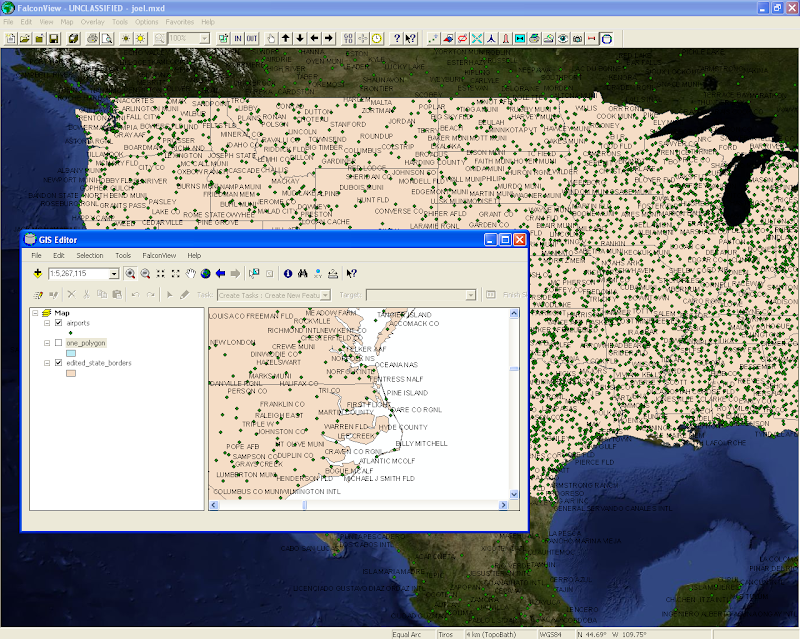The height and width of the screenshot is (639, 800).
Task: Uncheck the edited_state_borders layer checkbox
Action: coord(58,363)
